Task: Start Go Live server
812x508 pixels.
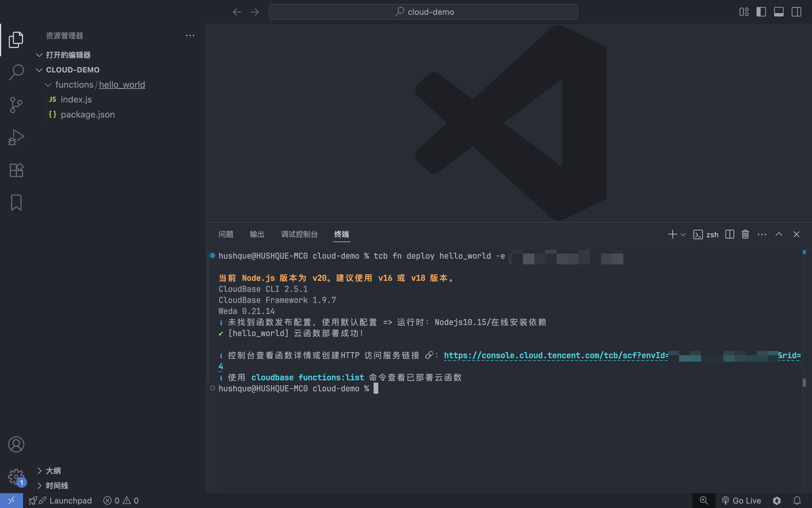Action: pyautogui.click(x=741, y=501)
